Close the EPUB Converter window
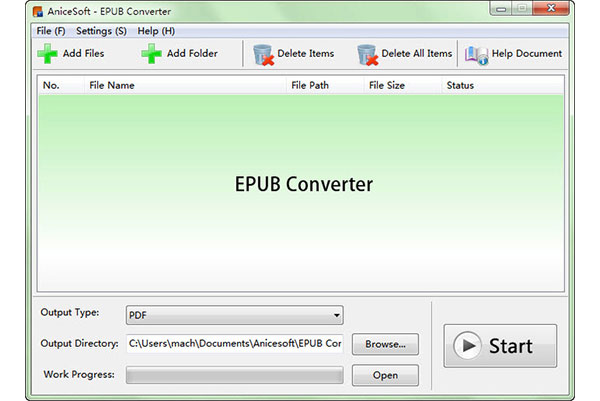This screenshot has width=600, height=401. coord(551,8)
